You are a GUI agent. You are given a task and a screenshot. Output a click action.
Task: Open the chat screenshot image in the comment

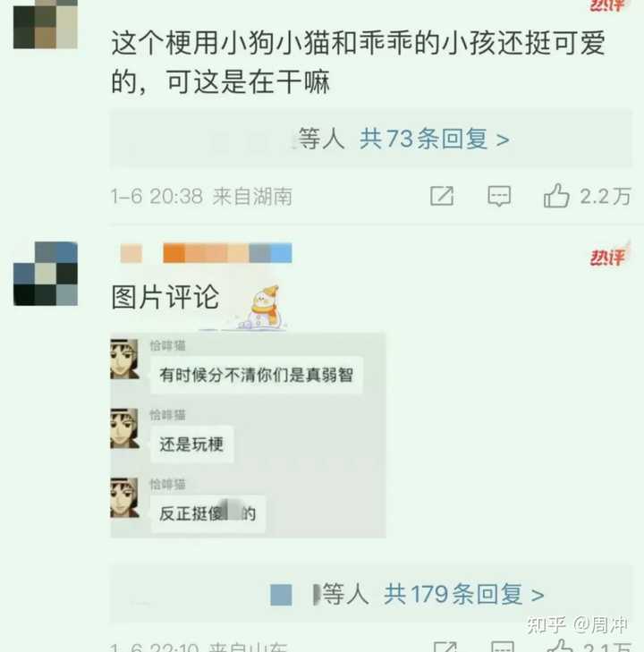(248, 436)
